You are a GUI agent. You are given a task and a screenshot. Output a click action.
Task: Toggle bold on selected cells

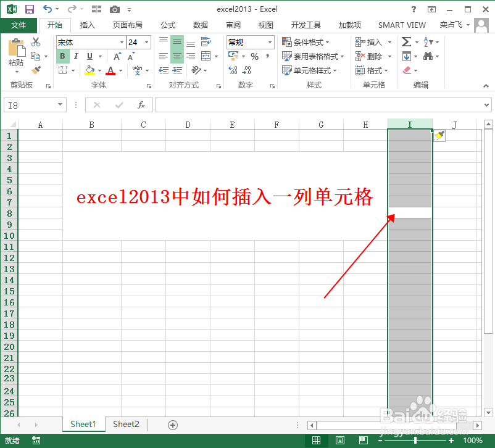[x=62, y=56]
